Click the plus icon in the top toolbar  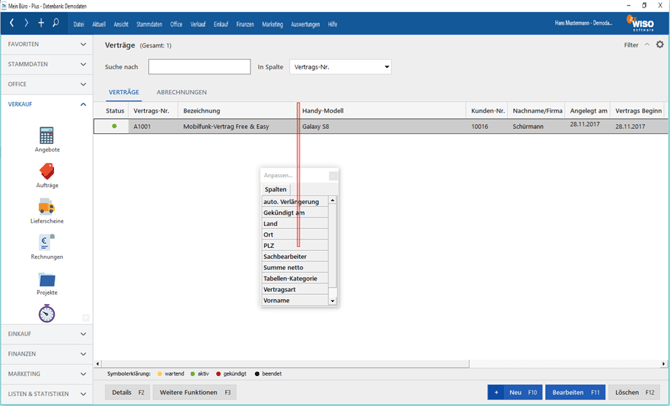point(41,23)
